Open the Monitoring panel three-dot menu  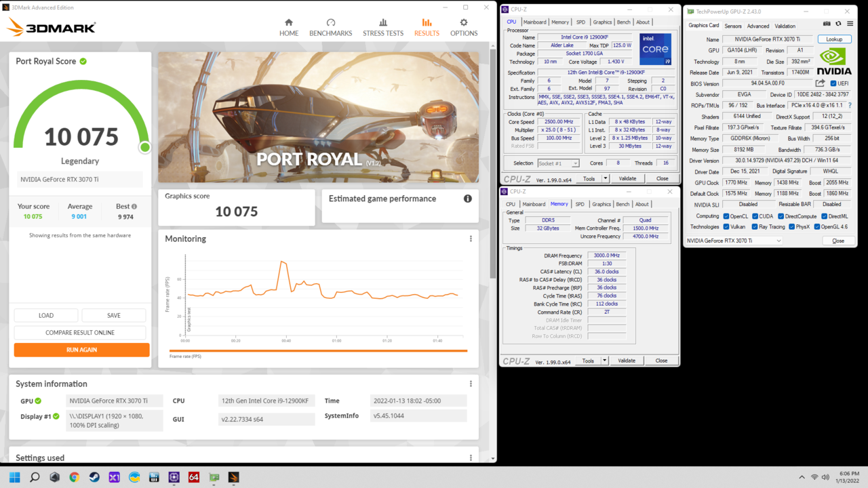pos(471,239)
